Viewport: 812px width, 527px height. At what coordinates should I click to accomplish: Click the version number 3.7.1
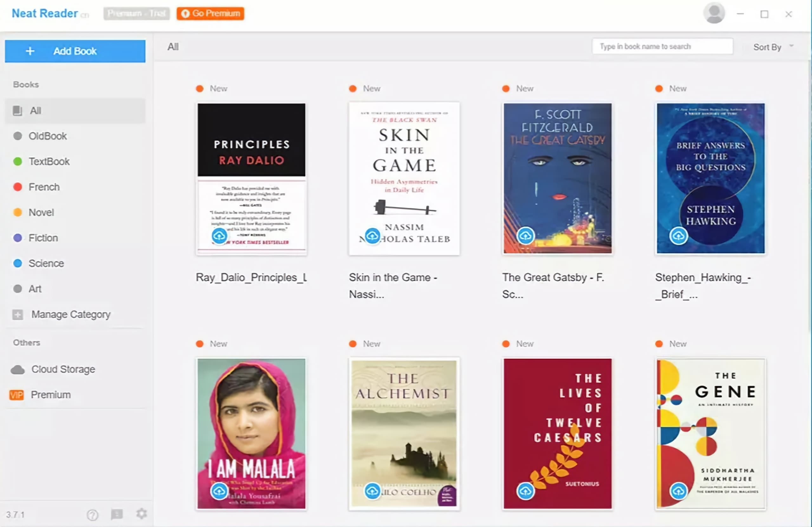tap(15, 515)
